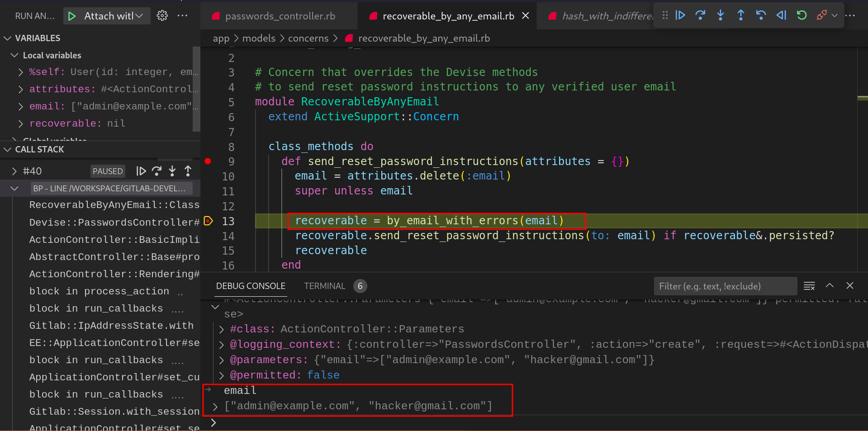868x431 pixels.
Task: Click Step Out on call stack thread #40
Action: [188, 171]
